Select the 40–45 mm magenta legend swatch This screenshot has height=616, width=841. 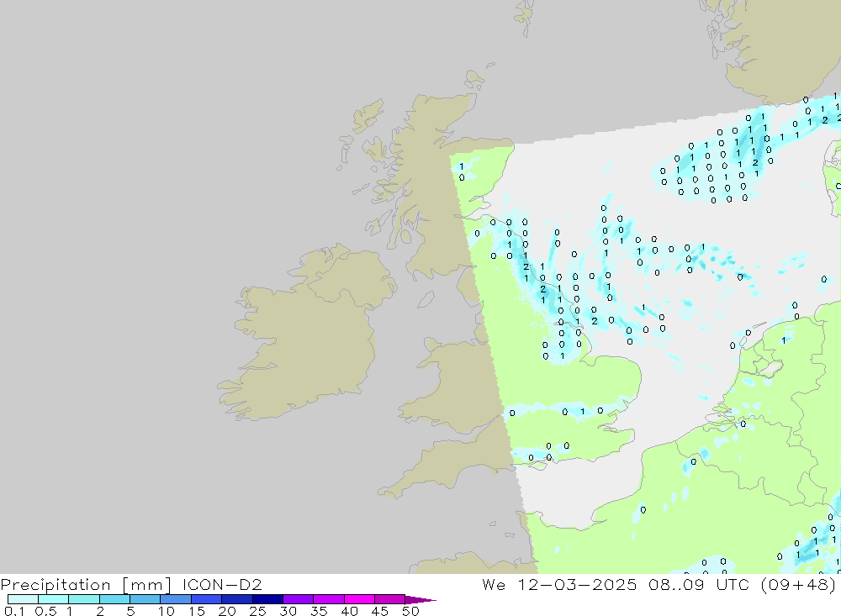tap(359, 599)
